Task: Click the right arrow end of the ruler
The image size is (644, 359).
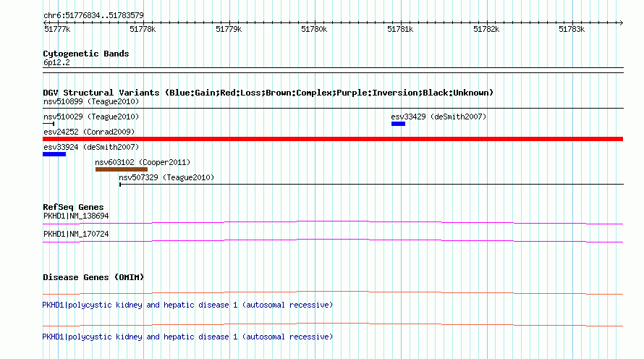Action: 621,22
